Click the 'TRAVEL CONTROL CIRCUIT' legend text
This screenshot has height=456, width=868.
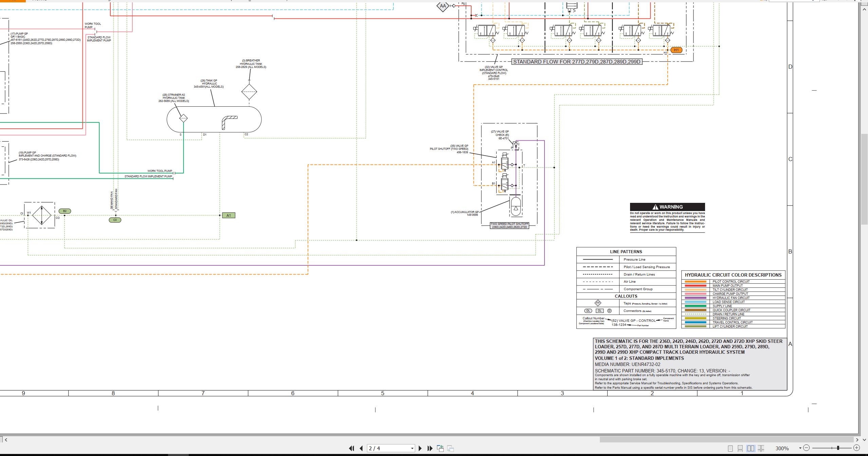(x=733, y=322)
